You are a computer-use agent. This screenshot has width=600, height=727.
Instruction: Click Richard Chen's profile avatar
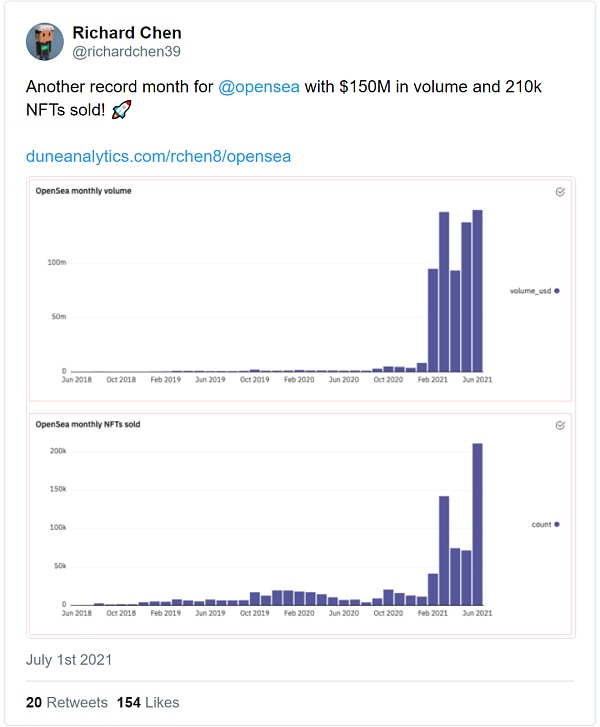44,43
